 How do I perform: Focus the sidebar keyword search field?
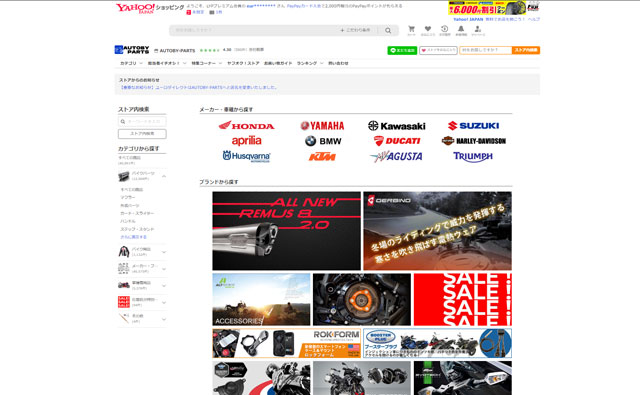point(142,121)
